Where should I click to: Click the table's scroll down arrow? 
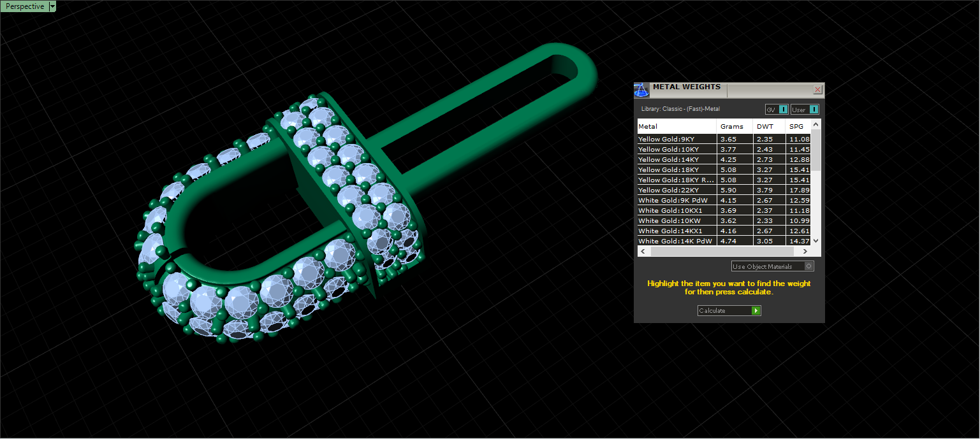[x=816, y=241]
